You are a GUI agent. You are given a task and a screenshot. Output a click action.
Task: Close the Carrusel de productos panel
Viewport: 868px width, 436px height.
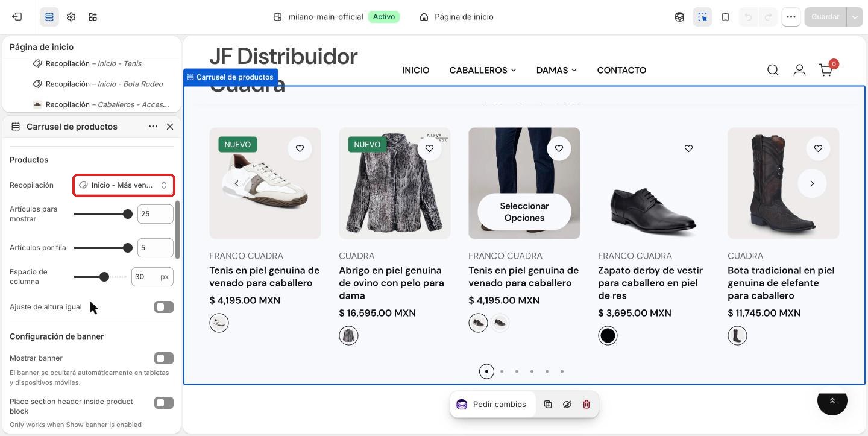coord(170,127)
